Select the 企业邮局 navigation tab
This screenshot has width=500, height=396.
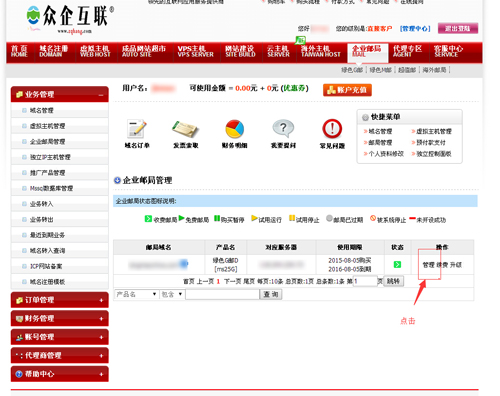coord(367,52)
